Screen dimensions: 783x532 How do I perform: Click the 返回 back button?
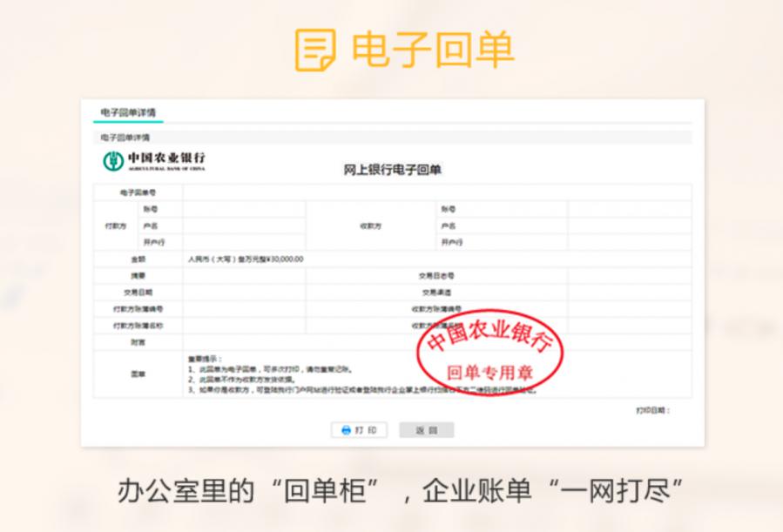pos(427,430)
